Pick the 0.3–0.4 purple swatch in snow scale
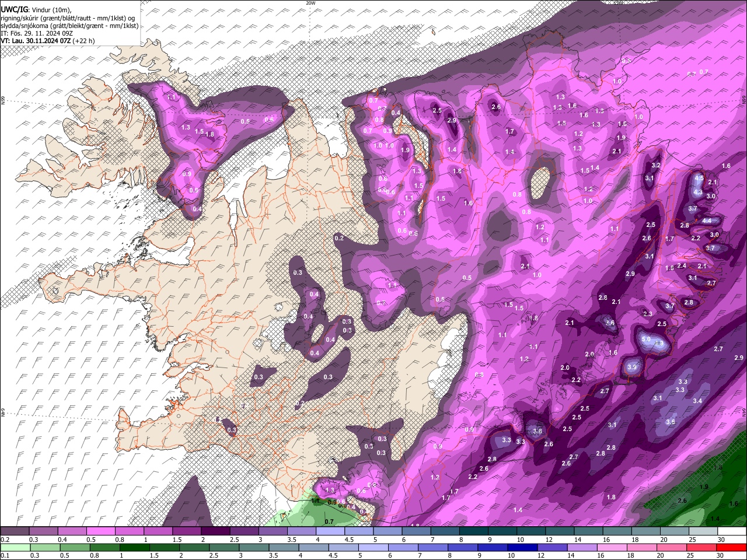The height and width of the screenshot is (560, 747). click(43, 531)
